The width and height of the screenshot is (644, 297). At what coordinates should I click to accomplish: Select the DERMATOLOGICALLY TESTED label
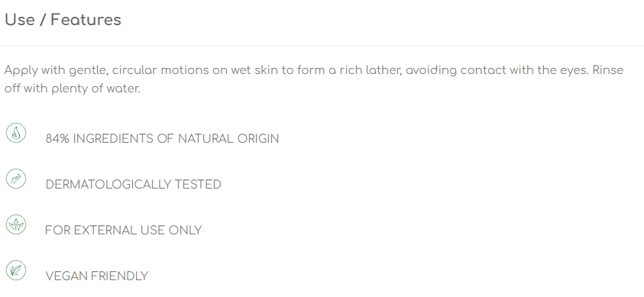pos(134,185)
